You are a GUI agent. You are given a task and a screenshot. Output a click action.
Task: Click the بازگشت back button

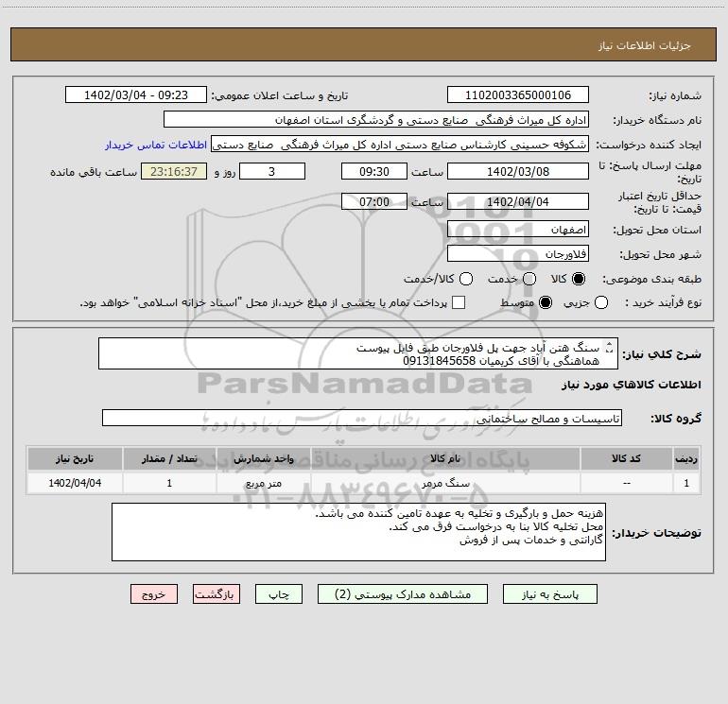tap(217, 594)
